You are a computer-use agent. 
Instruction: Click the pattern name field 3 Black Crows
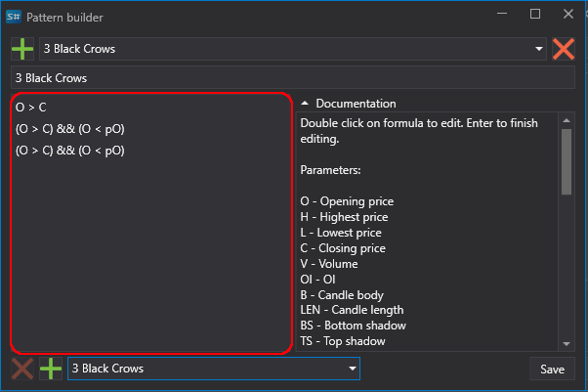click(x=293, y=78)
